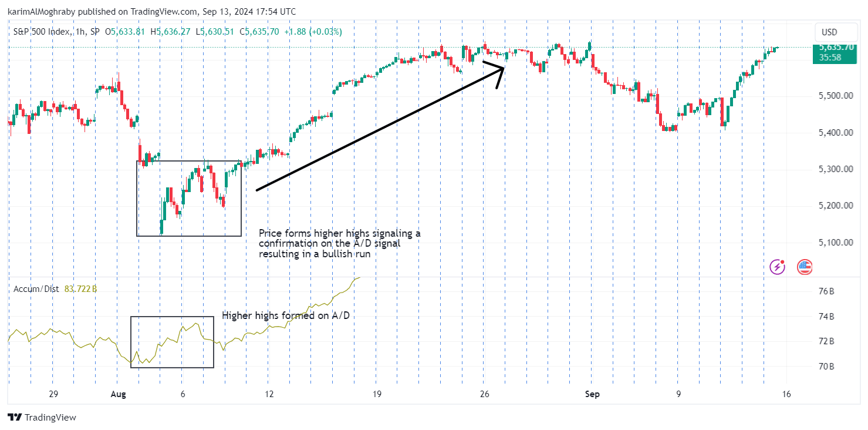Image resolution: width=868 pixels, height=430 pixels.
Task: Click the 16 date on time axis
Action: point(786,394)
